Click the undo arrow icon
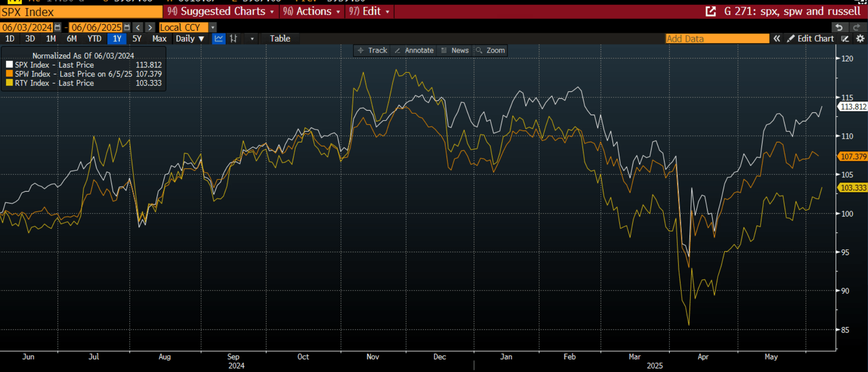The height and width of the screenshot is (372, 868). (x=839, y=27)
